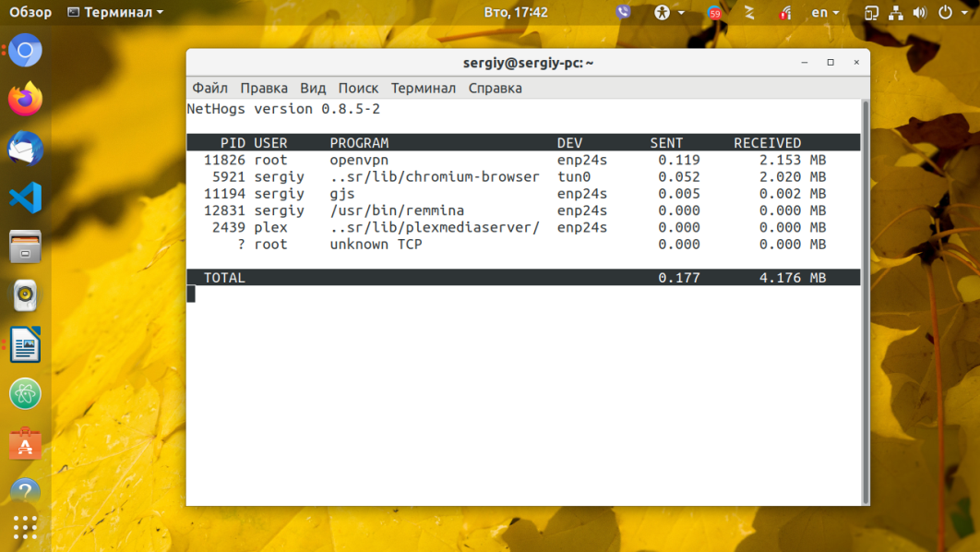980x552 pixels.
Task: Open the accessibility menu dropdown
Action: click(669, 13)
